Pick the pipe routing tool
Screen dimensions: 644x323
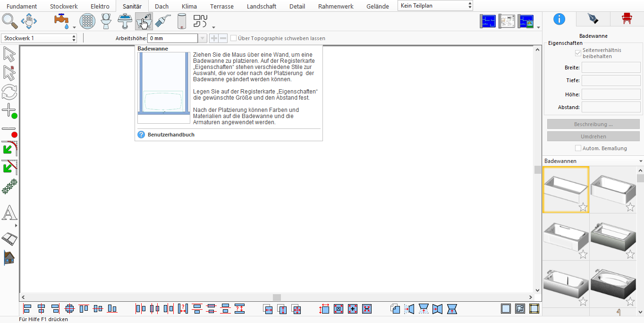[x=201, y=21]
